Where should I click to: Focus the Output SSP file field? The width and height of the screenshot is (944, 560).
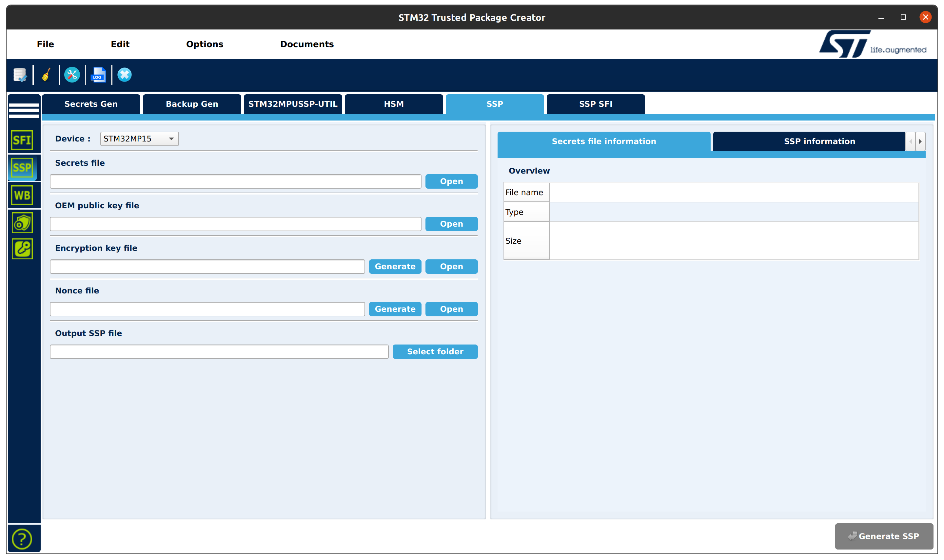[x=219, y=352]
